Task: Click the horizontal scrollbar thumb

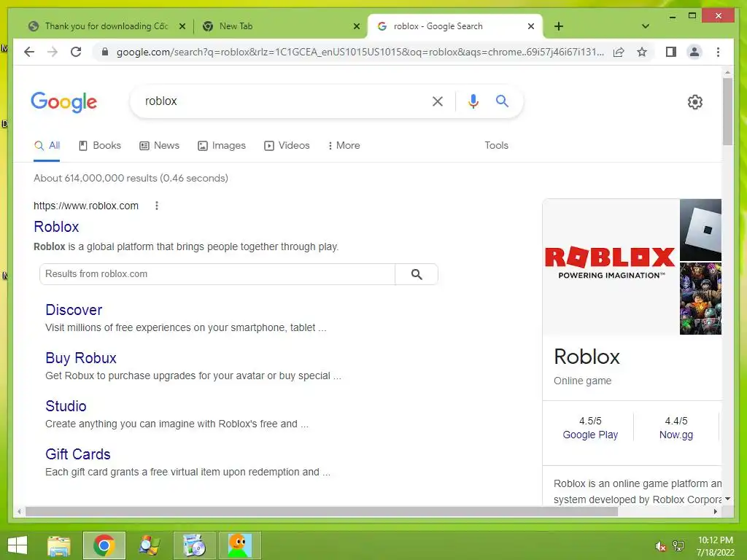Action: [322, 512]
